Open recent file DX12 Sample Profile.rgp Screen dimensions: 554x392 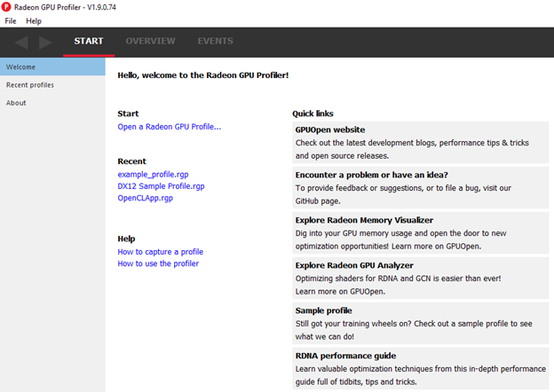(x=161, y=186)
